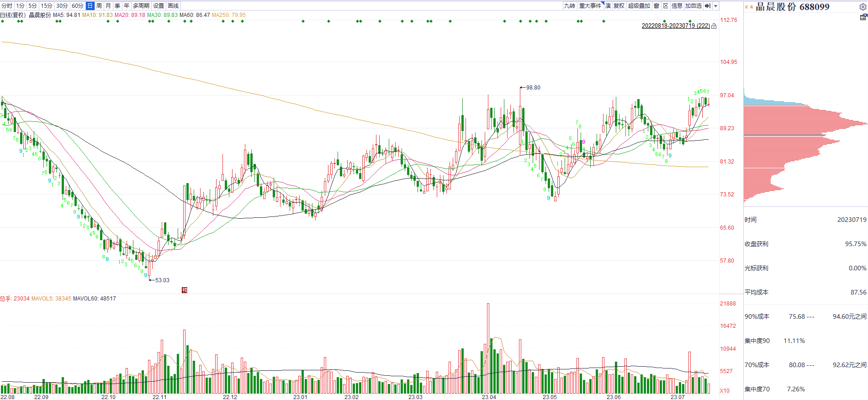Open the 画线 drawing tools
Viewport: 868px width, 400px height.
[x=174, y=6]
